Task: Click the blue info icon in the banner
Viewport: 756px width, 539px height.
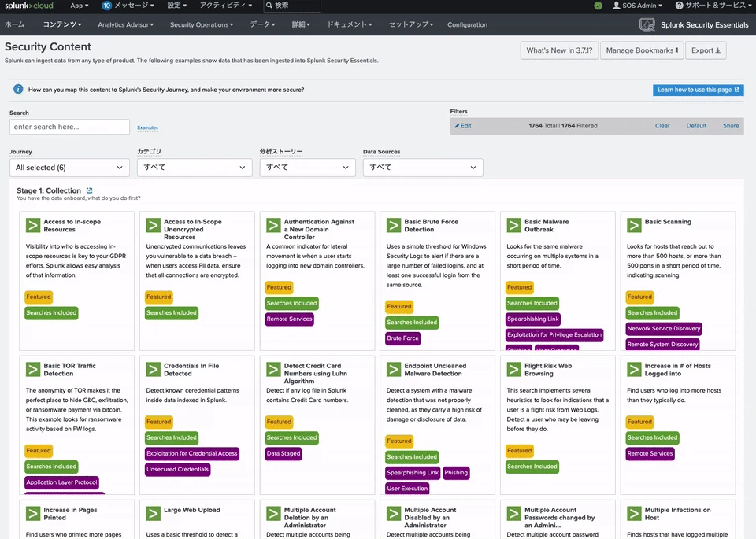Action: click(x=18, y=89)
